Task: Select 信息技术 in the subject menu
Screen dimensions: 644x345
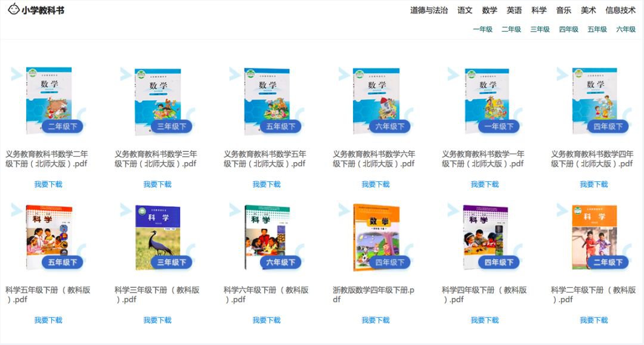Action: coord(620,10)
